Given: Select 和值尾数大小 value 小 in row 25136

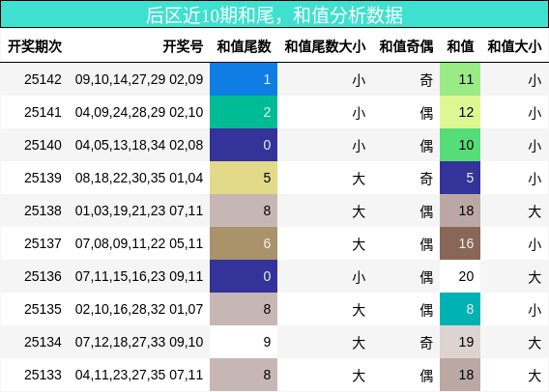Looking at the screenshot, I should click(x=359, y=277).
